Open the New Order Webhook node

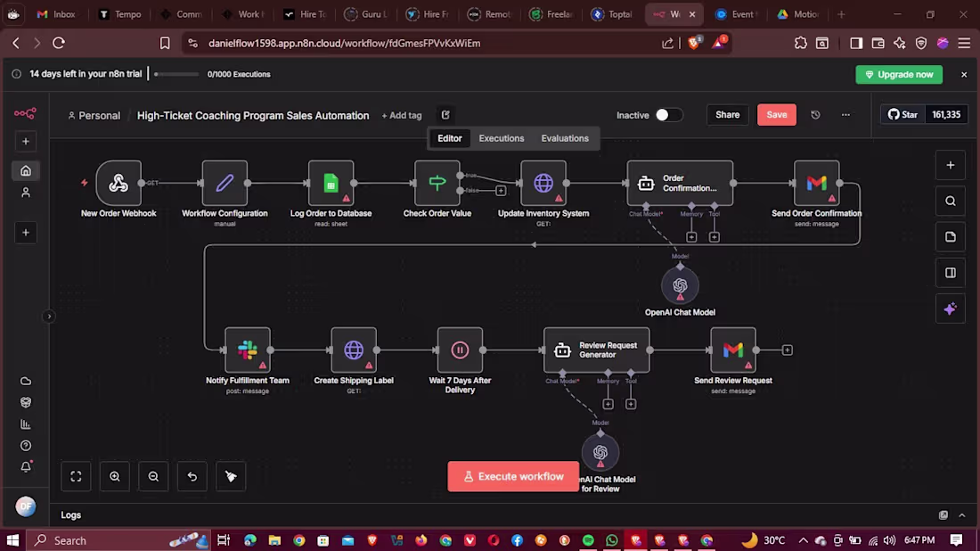(118, 184)
